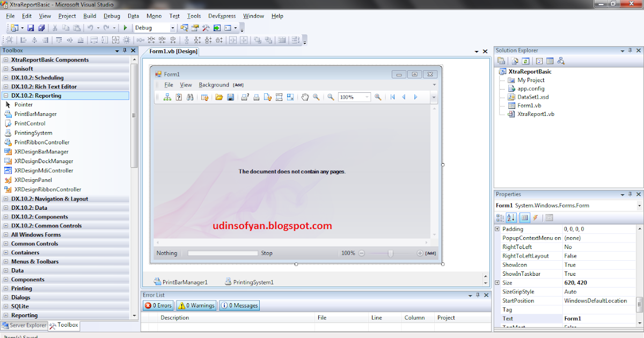Click Refresh icon in Solution Explorer toolbar

(x=526, y=61)
